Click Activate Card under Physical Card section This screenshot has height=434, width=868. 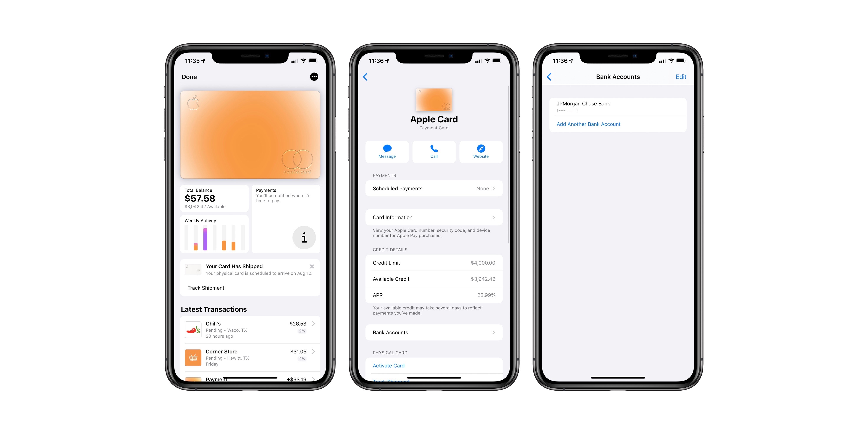pyautogui.click(x=388, y=365)
